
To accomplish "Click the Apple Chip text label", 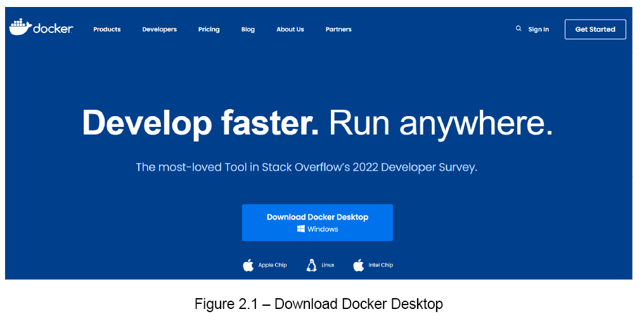I will pos(273,265).
